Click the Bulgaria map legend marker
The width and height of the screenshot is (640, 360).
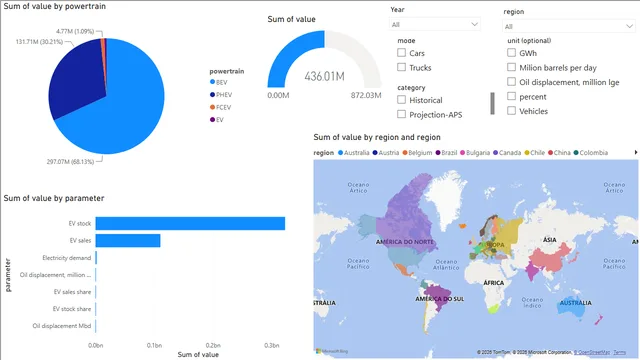click(462, 153)
